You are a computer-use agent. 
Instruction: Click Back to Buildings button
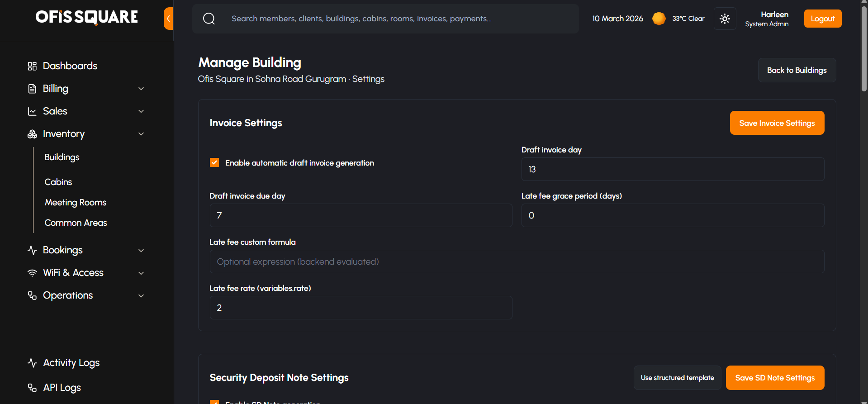[x=797, y=70]
